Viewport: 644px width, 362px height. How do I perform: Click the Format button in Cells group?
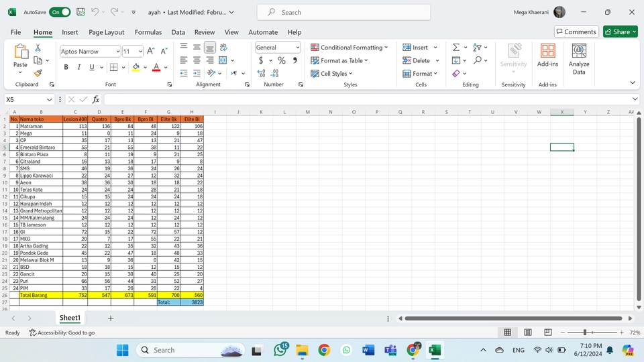click(420, 74)
